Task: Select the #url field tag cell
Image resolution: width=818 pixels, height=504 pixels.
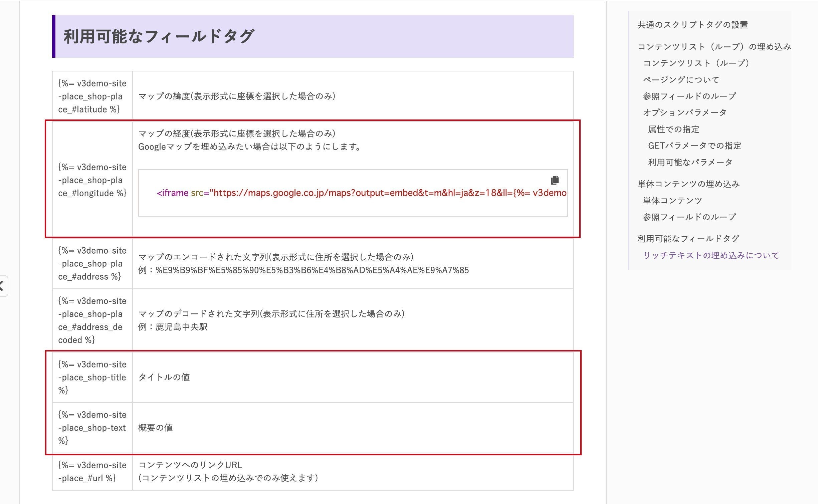Action: pyautogui.click(x=92, y=471)
